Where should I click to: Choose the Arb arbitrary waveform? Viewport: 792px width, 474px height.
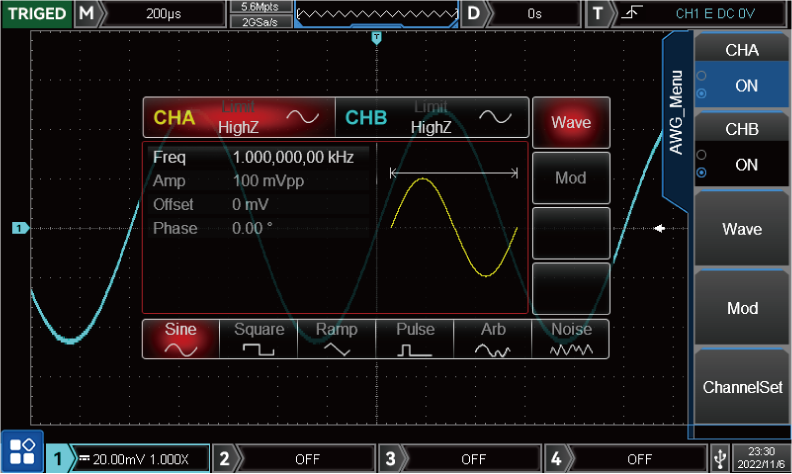coord(493,339)
